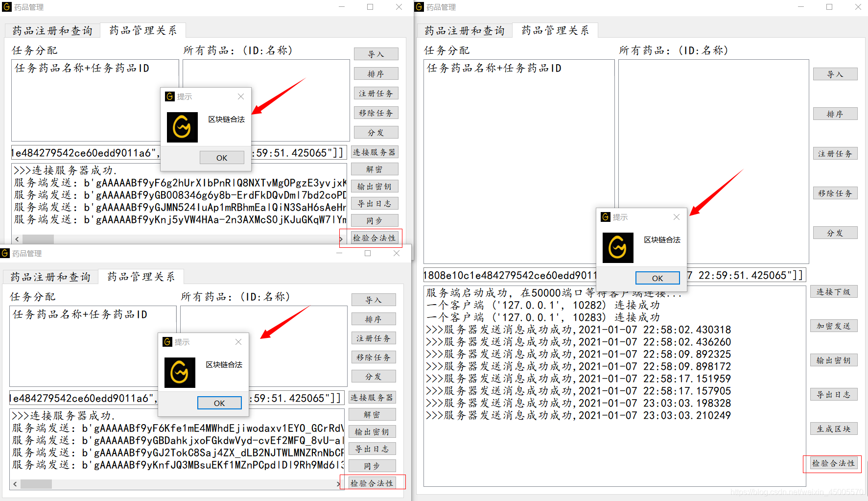Screen dimensions: 868x501
Task: Click 任务分配 list box in top-left window
Action: coord(95,100)
